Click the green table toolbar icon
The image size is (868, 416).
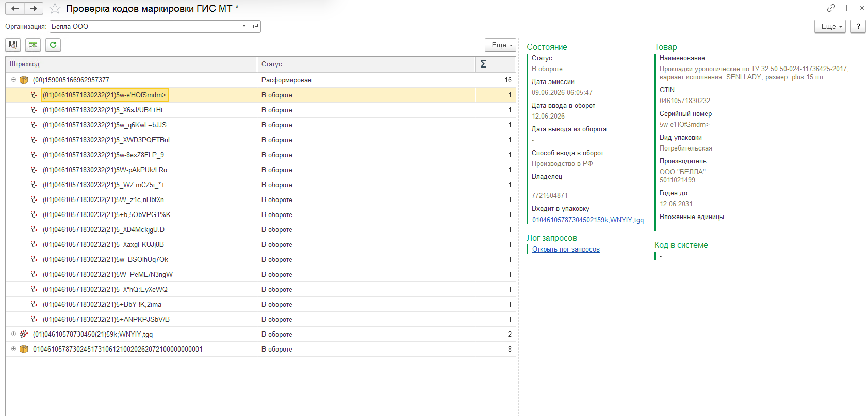click(x=33, y=45)
